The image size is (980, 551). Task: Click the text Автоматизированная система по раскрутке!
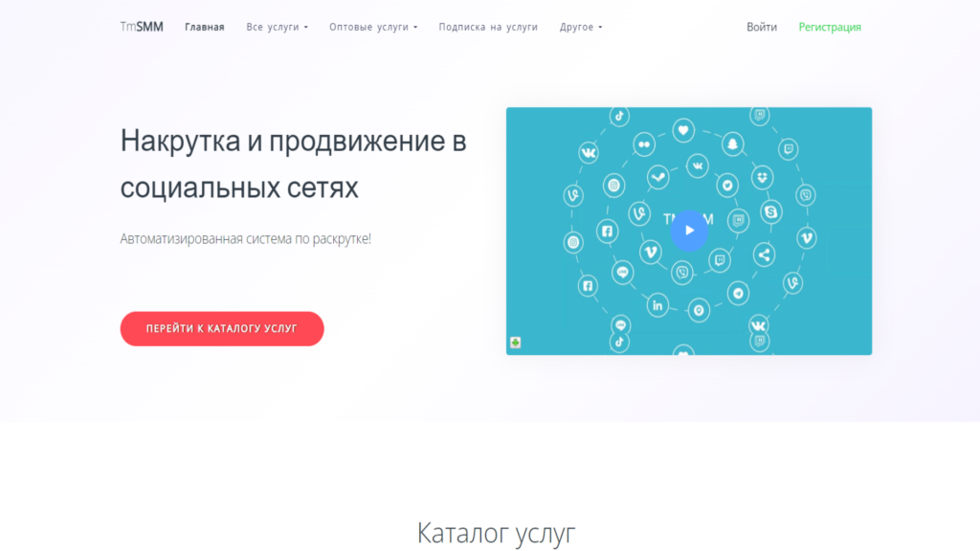pos(246,238)
